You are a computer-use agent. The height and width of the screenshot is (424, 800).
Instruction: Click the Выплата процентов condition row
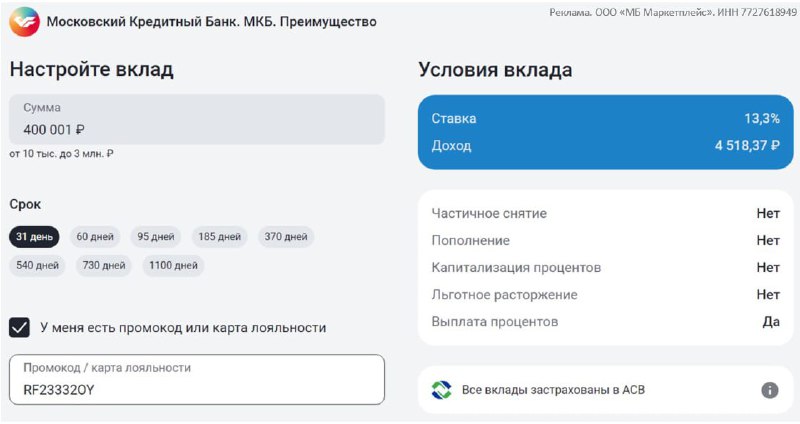click(606, 322)
